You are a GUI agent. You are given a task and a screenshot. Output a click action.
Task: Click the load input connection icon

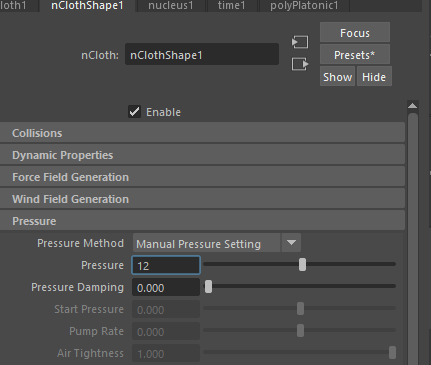coord(300,42)
